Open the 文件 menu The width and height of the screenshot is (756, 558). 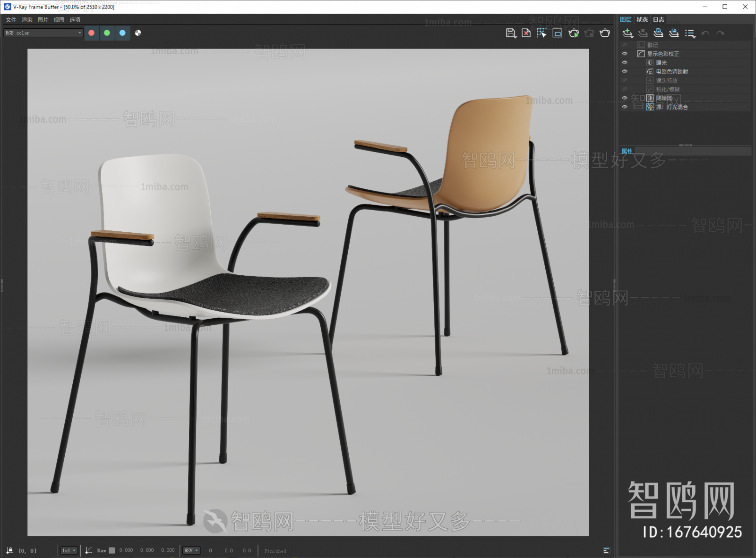pyautogui.click(x=11, y=20)
